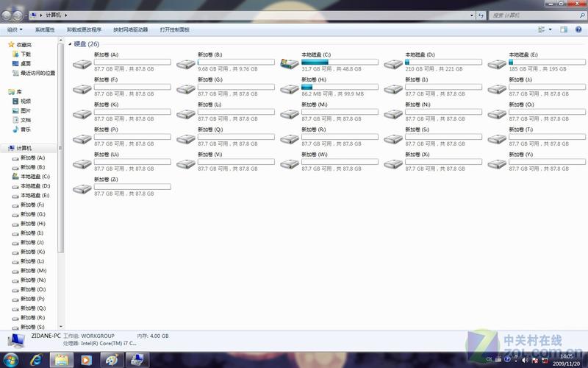Select 本地磁盘 (E:) drive icon in main pane

coord(497,64)
